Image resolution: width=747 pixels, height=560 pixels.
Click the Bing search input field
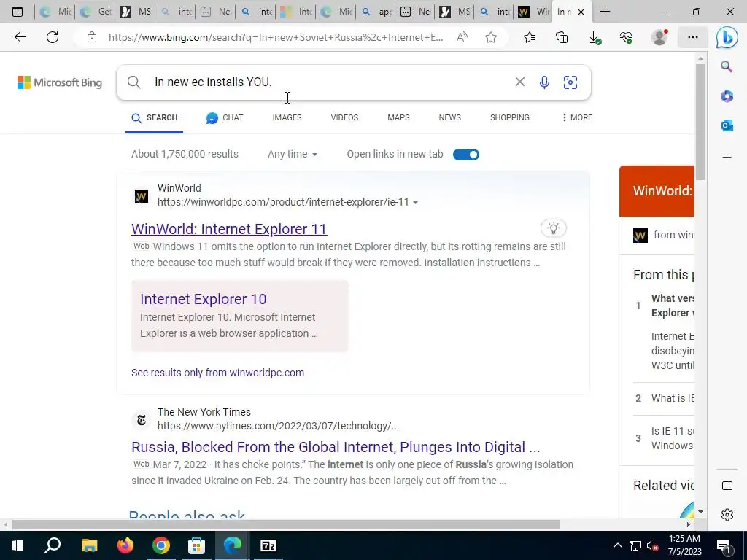coord(329,82)
